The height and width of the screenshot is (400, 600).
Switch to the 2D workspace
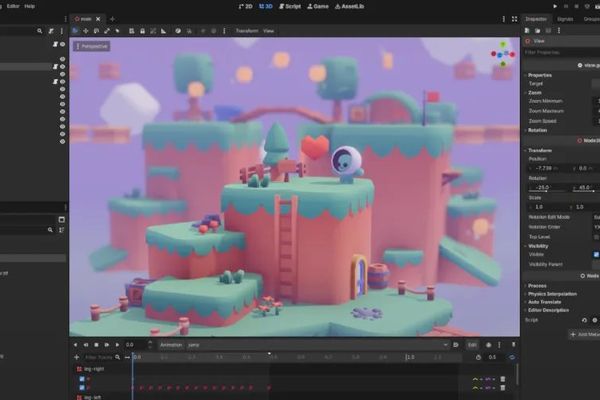tap(245, 7)
